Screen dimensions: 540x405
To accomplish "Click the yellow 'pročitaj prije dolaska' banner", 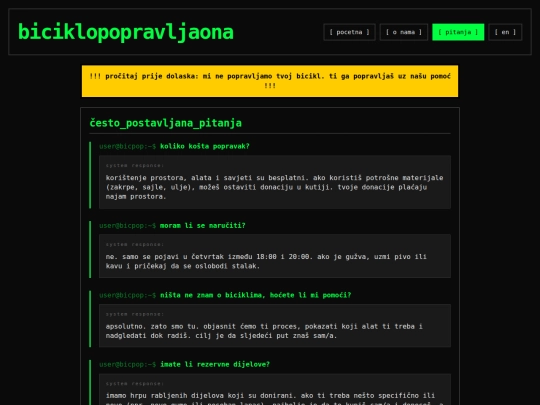I will click(270, 81).
